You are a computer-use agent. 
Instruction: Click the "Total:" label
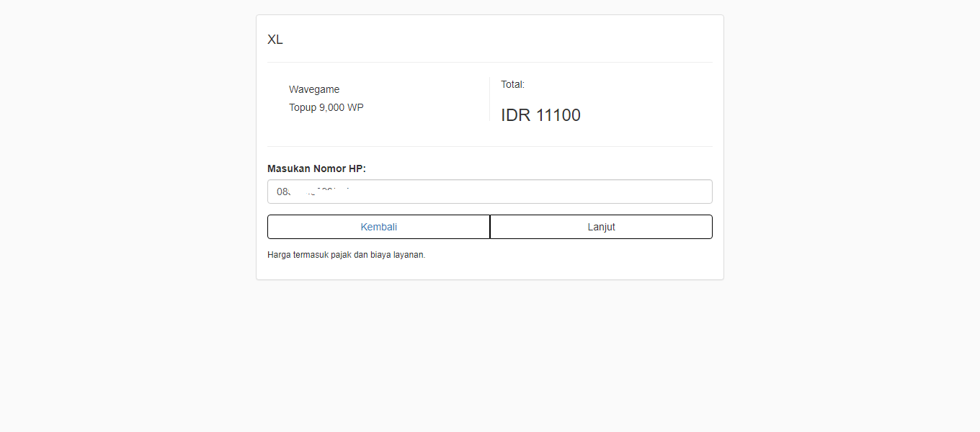(x=512, y=84)
